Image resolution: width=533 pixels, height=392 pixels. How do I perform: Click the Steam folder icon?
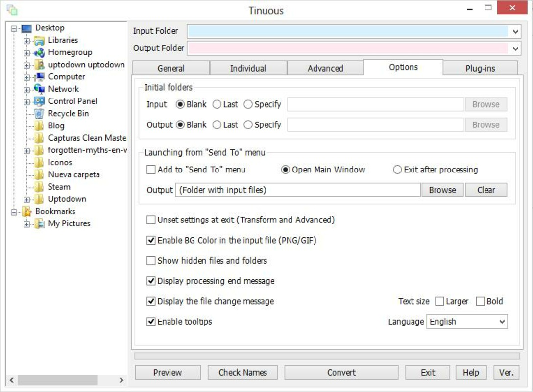click(39, 187)
